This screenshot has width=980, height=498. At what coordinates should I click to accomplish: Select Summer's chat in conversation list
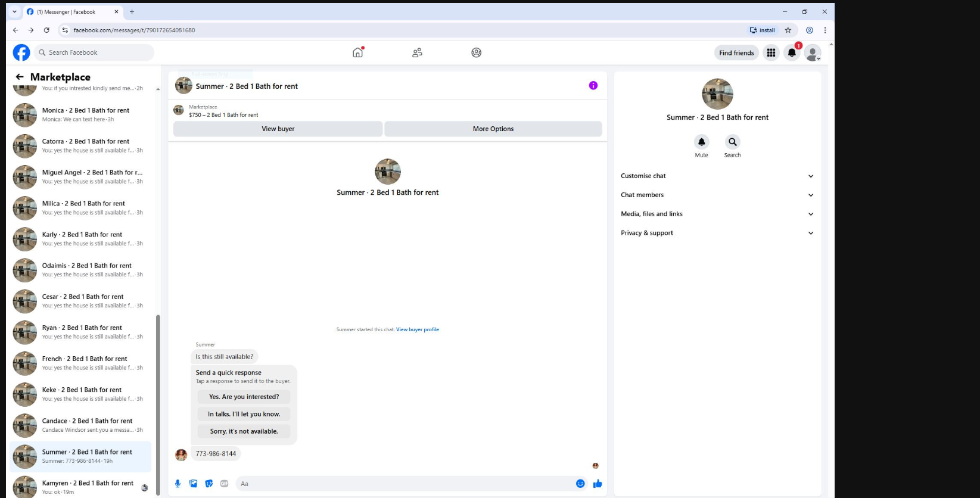[x=80, y=456]
